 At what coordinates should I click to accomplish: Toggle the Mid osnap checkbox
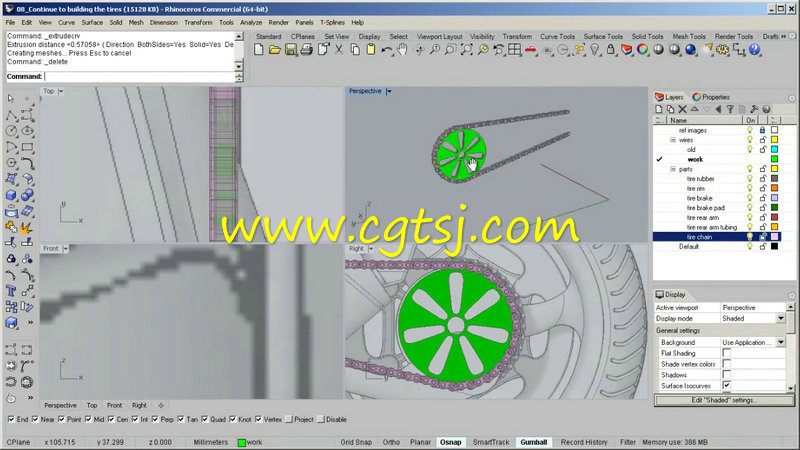[88, 419]
